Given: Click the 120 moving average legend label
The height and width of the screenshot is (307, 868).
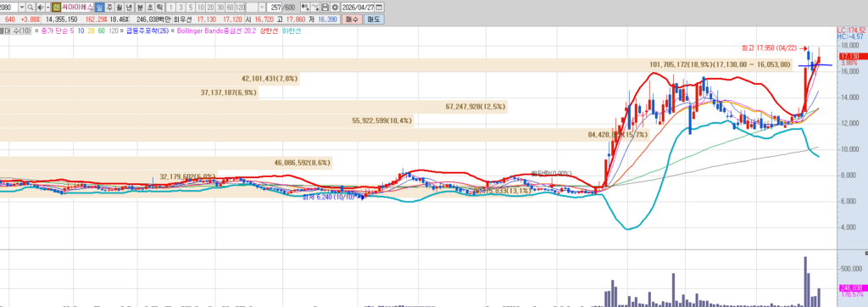Looking at the screenshot, I should (114, 31).
